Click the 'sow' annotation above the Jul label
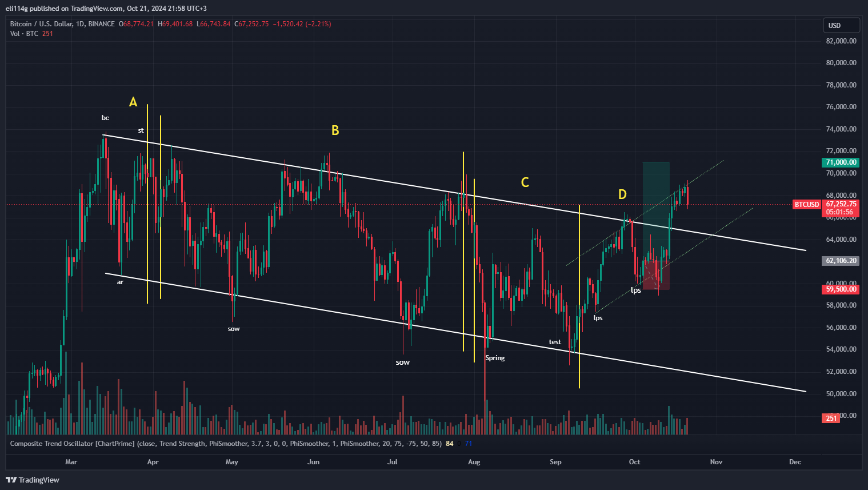Screen dimensions: 868x490 (x=403, y=362)
